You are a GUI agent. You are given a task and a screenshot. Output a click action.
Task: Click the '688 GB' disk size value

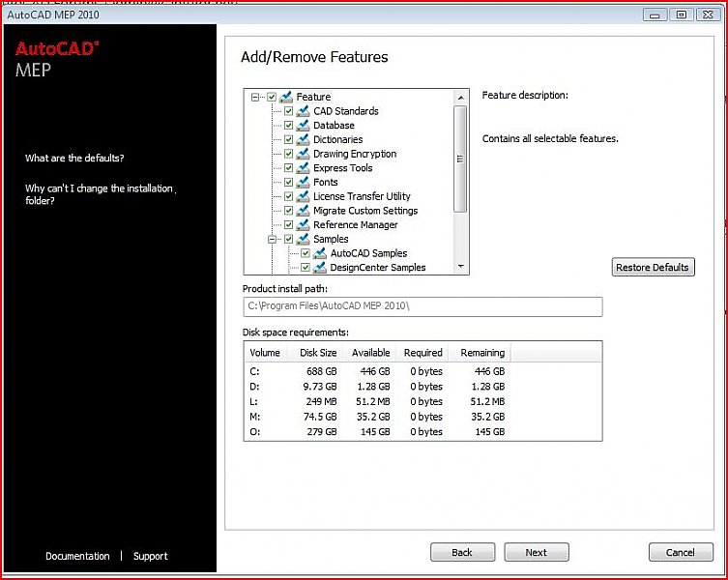(322, 371)
